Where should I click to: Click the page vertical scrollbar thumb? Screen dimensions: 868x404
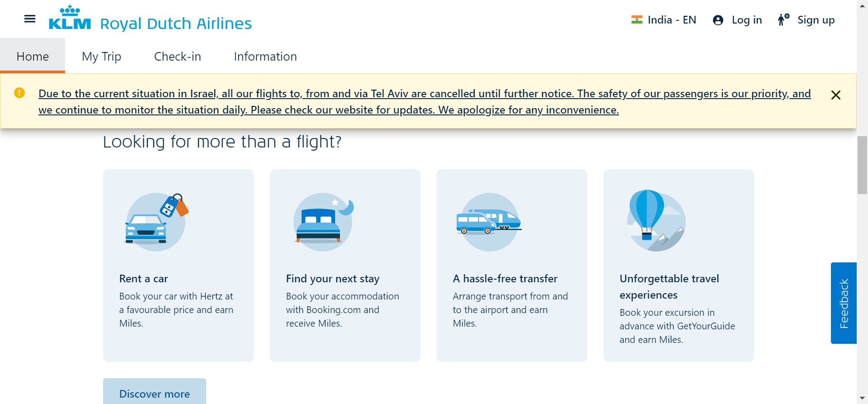tap(862, 165)
